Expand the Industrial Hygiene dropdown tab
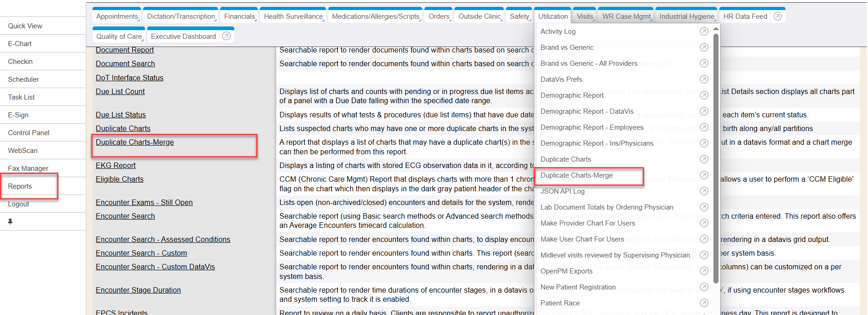868x315 pixels. pos(687,16)
